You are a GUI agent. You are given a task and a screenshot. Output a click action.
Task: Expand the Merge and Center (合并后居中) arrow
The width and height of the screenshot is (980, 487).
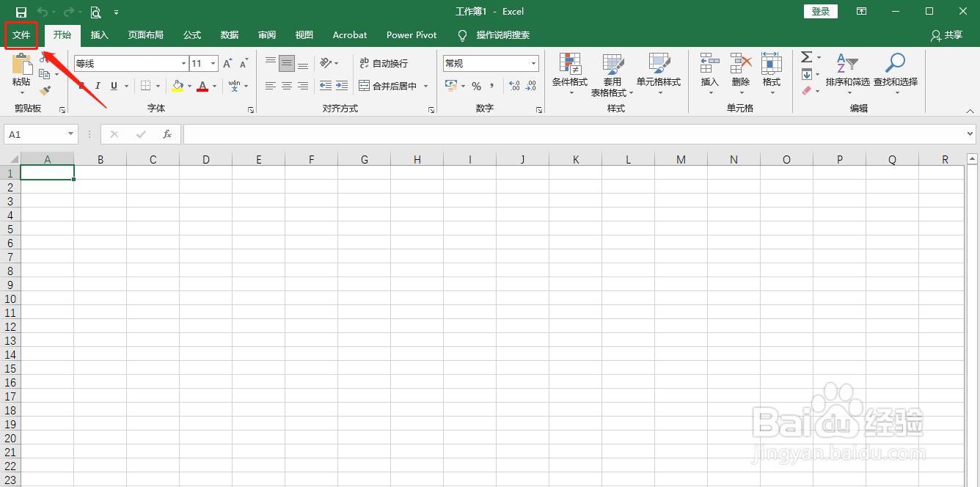(x=425, y=86)
